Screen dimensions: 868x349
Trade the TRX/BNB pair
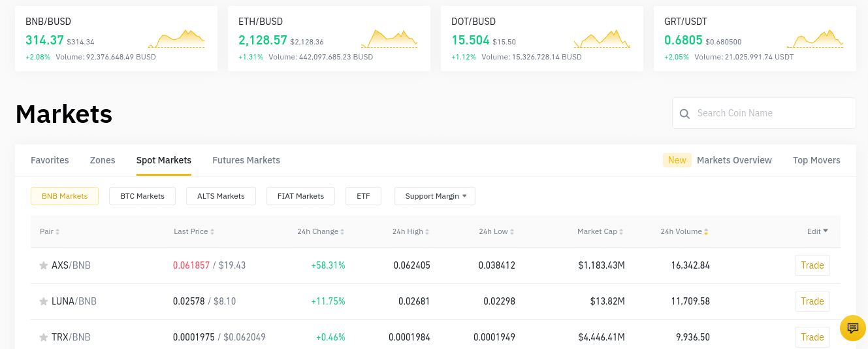pyautogui.click(x=812, y=337)
